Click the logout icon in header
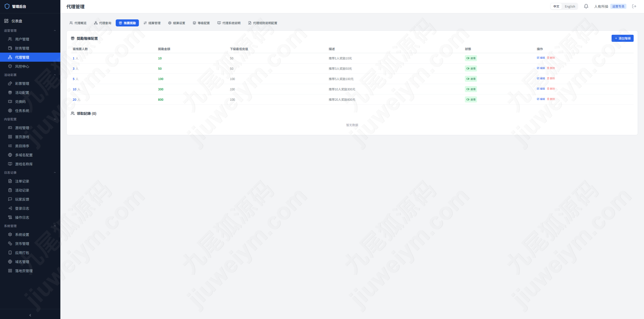Image resolution: width=644 pixels, height=319 pixels. pos(634,6)
